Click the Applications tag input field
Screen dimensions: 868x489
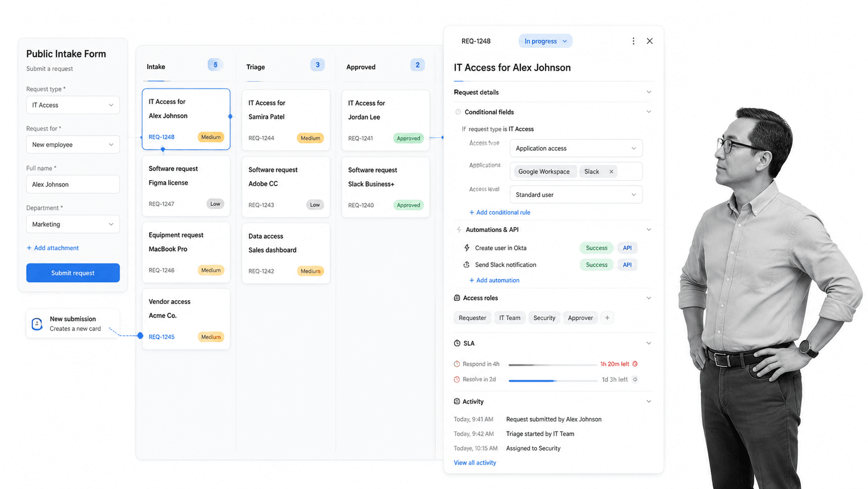pyautogui.click(x=576, y=171)
